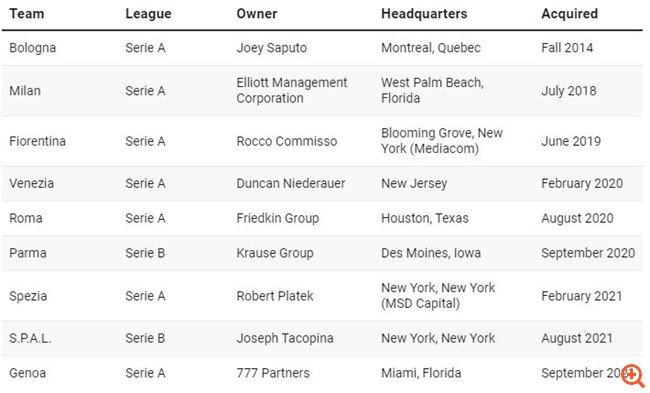Click the Bologna team cell
The image size is (650, 393).
click(32, 48)
